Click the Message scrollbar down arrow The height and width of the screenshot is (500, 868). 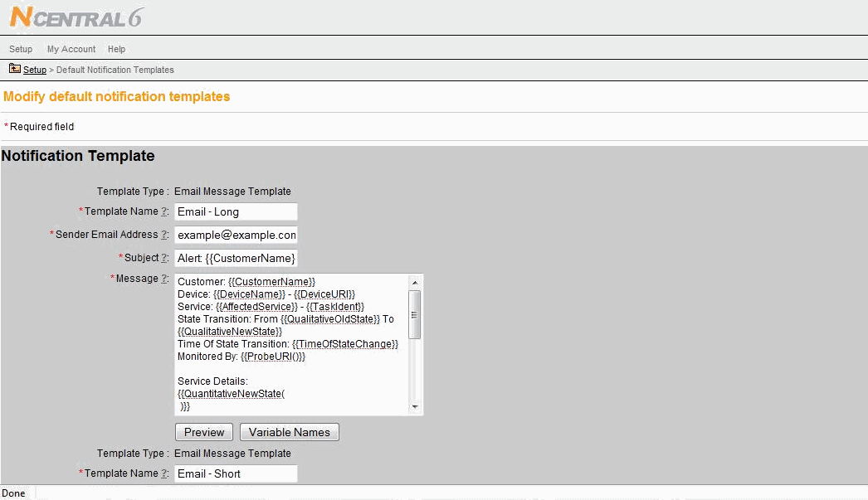coord(416,408)
